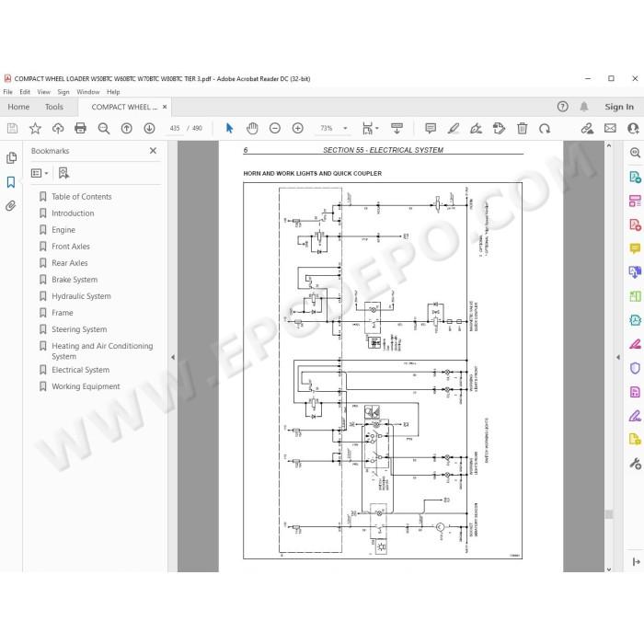Open the Help menu
The height and width of the screenshot is (644, 644).
click(113, 92)
